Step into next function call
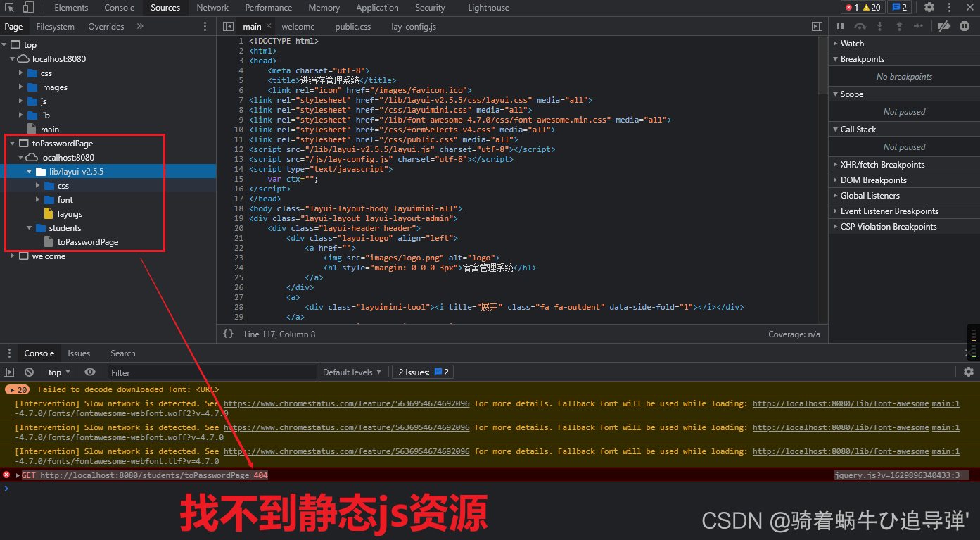The image size is (980, 540). 879,26
